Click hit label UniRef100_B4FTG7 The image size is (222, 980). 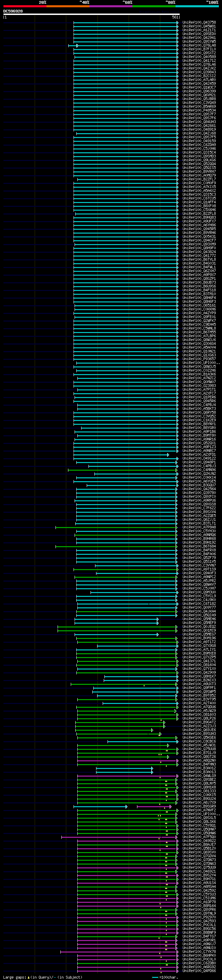point(199,936)
